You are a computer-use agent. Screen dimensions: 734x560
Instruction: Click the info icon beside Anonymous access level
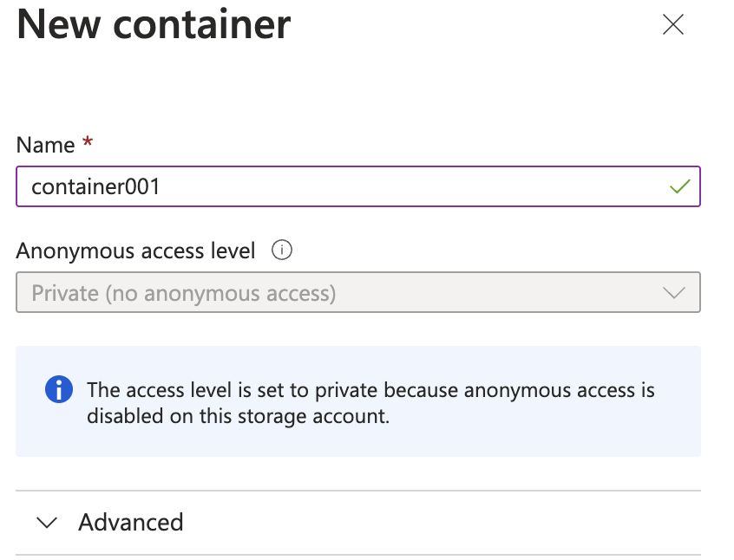point(282,251)
